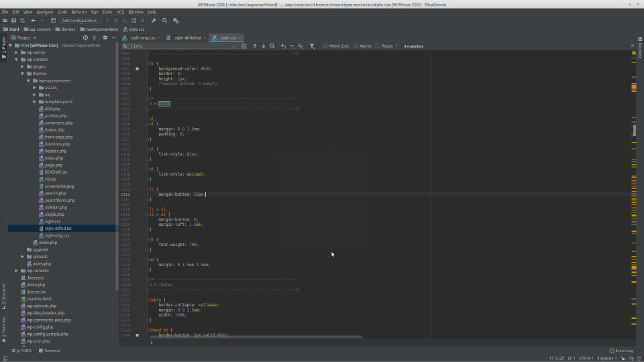Click the editor vertical scrollbar thumb

click(x=635, y=131)
